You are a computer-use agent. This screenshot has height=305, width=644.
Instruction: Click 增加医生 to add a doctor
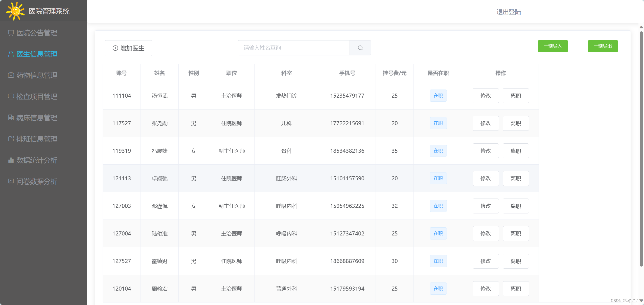click(x=128, y=48)
